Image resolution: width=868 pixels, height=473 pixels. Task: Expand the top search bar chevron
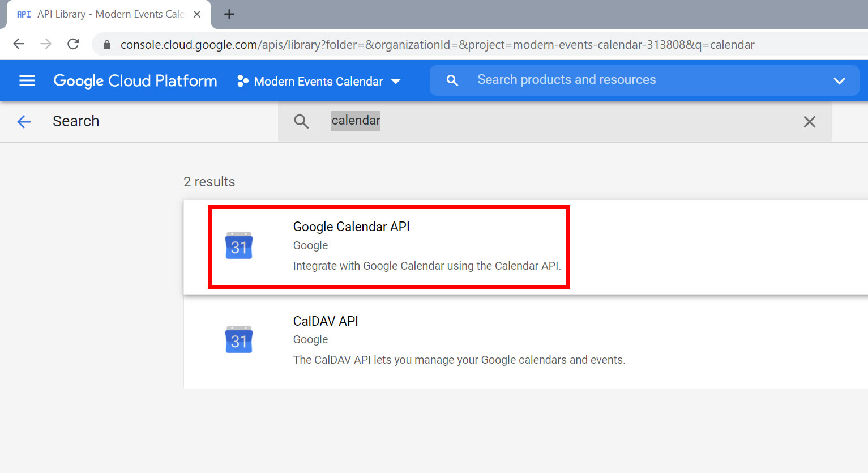[x=839, y=81]
